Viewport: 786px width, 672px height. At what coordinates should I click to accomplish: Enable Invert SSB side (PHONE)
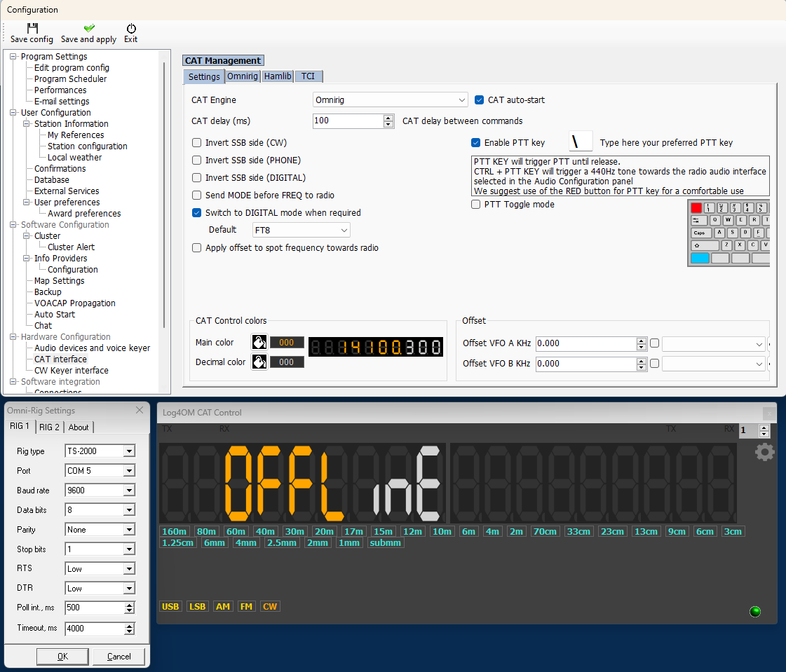click(x=197, y=160)
